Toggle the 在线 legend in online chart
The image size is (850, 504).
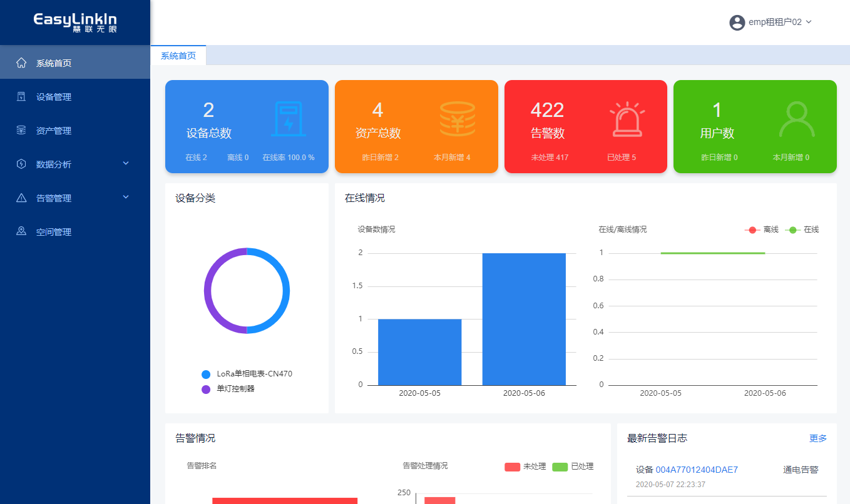[802, 229]
